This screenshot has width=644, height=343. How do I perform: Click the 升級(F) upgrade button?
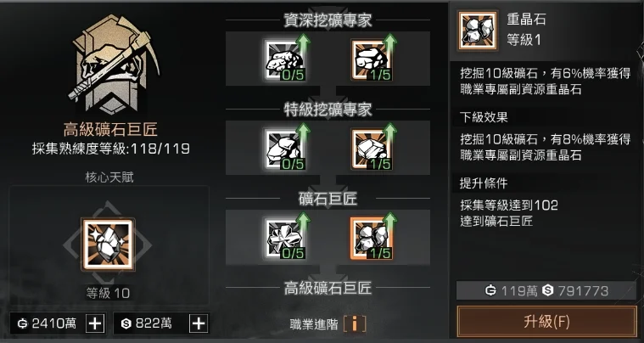click(x=546, y=322)
